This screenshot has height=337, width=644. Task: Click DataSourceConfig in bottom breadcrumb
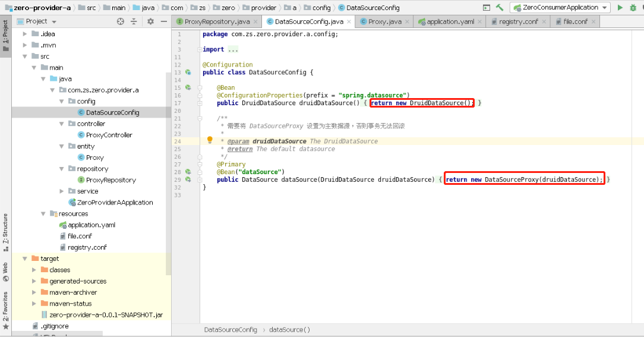coord(231,330)
